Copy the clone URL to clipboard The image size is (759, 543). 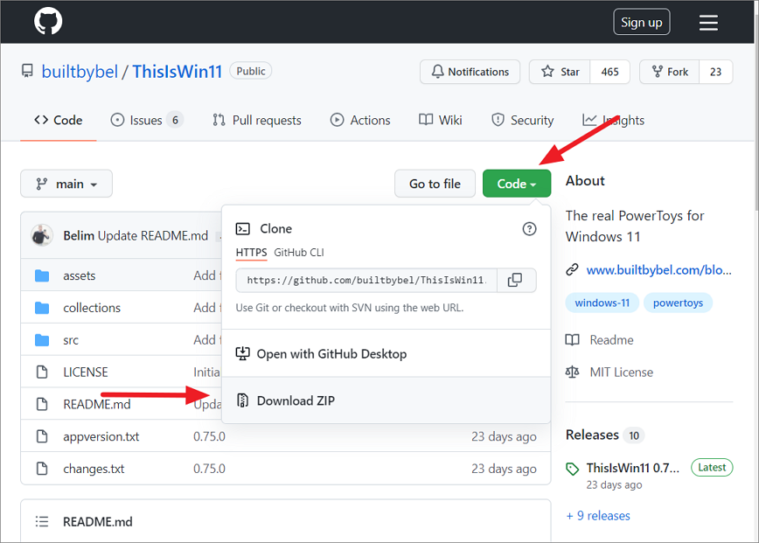pyautogui.click(x=515, y=280)
